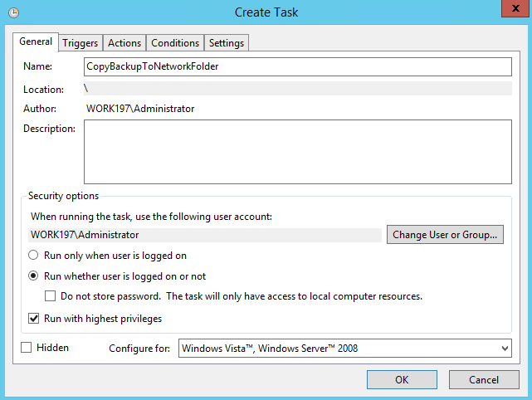This screenshot has height=400, width=532.
Task: Switch to the General tab
Action: (x=36, y=41)
